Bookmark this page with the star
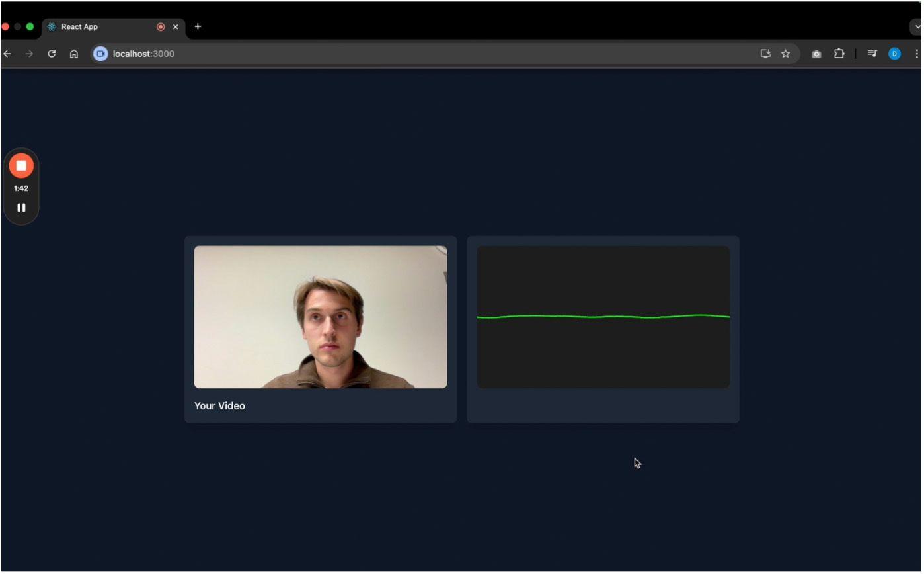Image resolution: width=924 pixels, height=574 pixels. (x=785, y=54)
